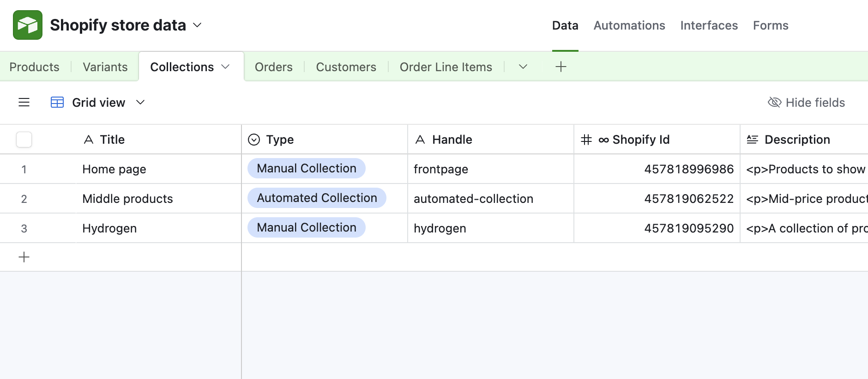Select row number 2
This screenshot has height=379, width=868.
point(24,199)
